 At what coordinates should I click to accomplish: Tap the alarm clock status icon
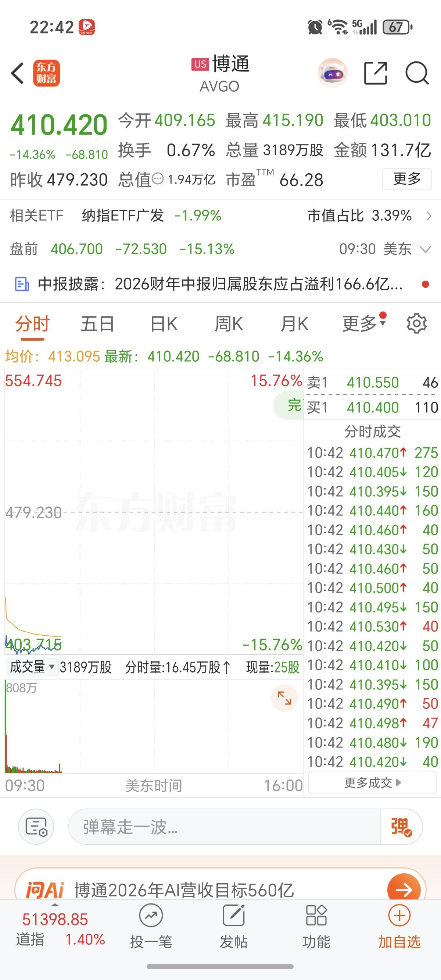[x=315, y=27]
